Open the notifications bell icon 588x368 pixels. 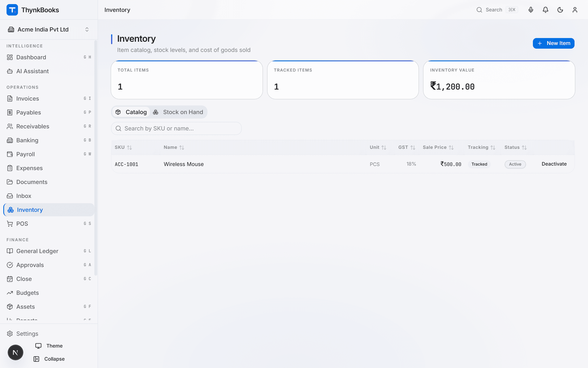point(546,10)
